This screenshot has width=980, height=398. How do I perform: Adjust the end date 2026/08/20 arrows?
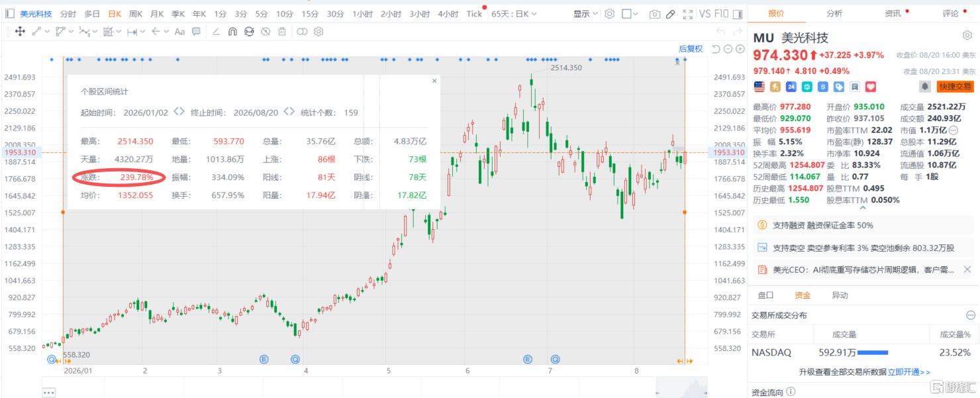point(289,112)
